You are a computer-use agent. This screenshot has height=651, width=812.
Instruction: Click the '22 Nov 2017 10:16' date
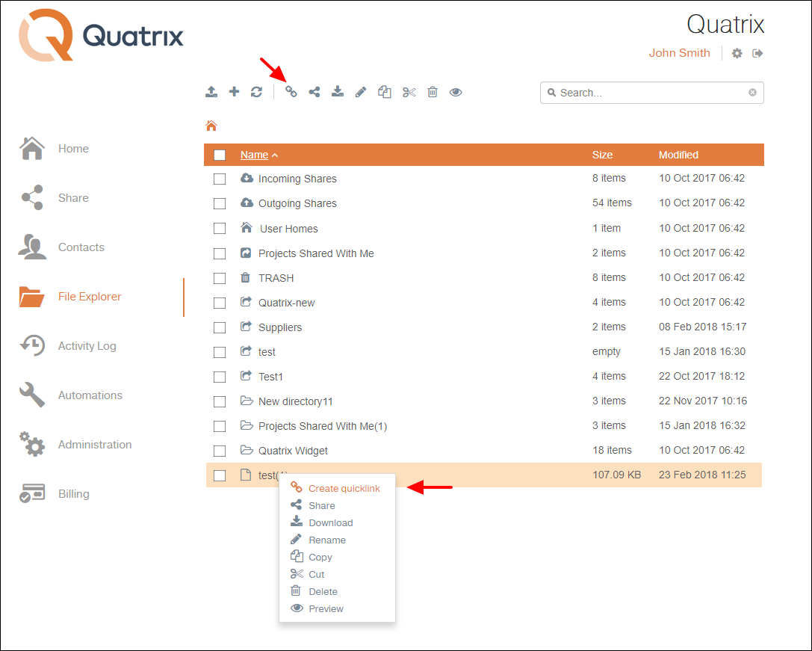point(703,401)
